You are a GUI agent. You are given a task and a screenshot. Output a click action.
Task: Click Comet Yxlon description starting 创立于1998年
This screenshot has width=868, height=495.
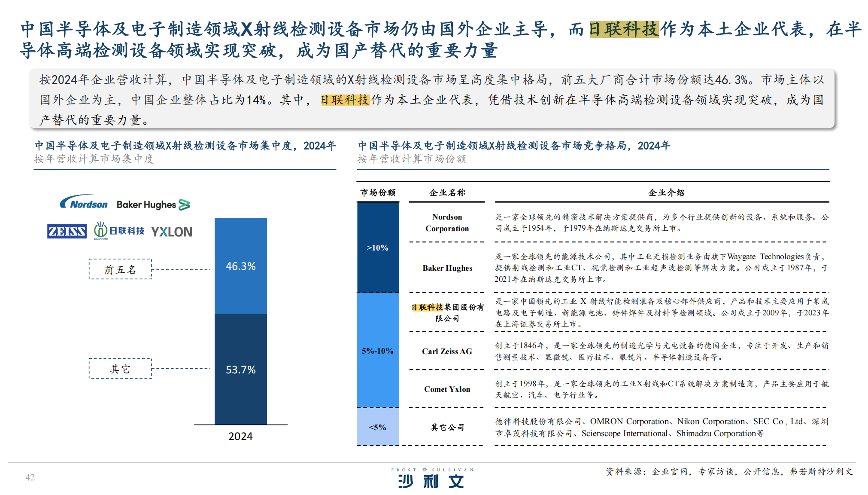tap(662, 389)
